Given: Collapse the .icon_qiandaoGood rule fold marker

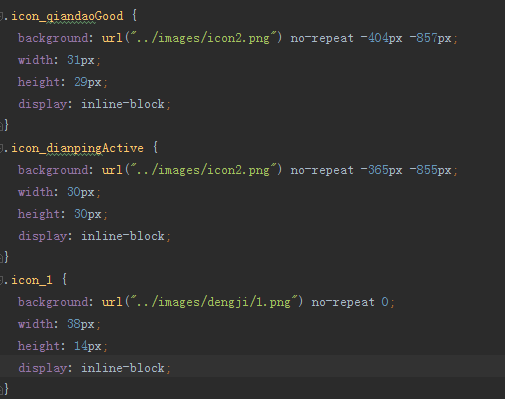Looking at the screenshot, I should pyautogui.click(x=1, y=16).
